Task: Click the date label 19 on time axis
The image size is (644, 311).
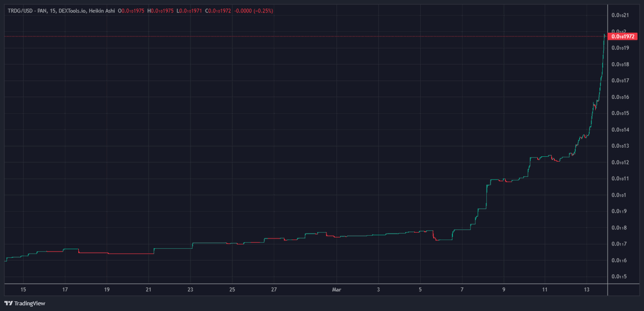Action: pyautogui.click(x=107, y=289)
